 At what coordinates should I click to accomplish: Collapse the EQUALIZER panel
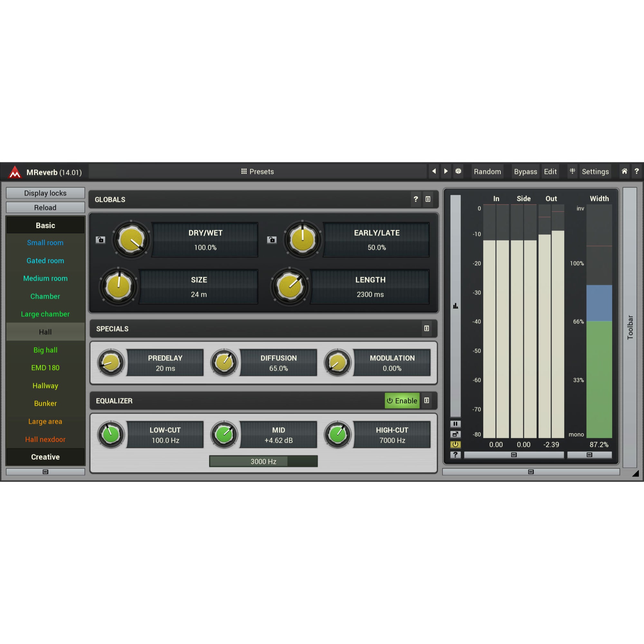pos(427,401)
